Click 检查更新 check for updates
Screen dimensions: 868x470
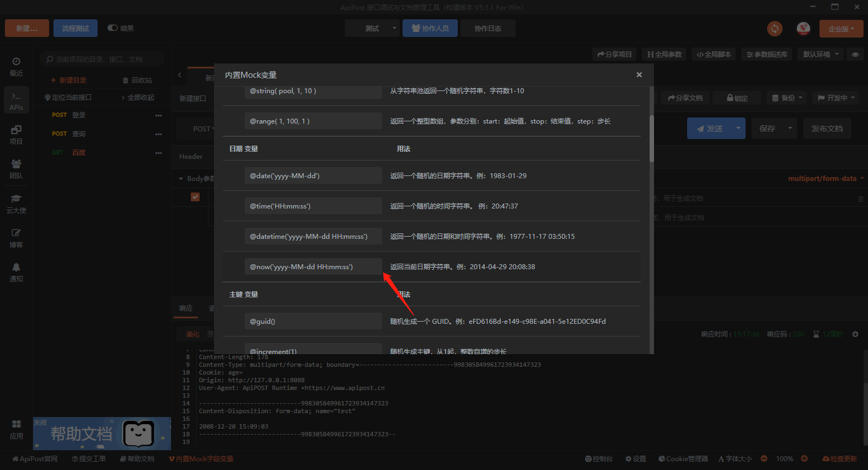839,458
